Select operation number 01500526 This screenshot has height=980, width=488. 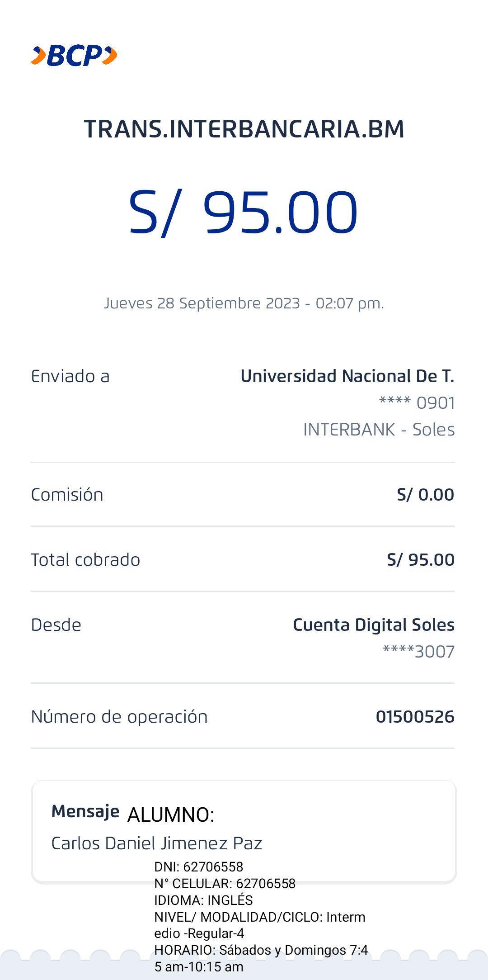point(415,717)
